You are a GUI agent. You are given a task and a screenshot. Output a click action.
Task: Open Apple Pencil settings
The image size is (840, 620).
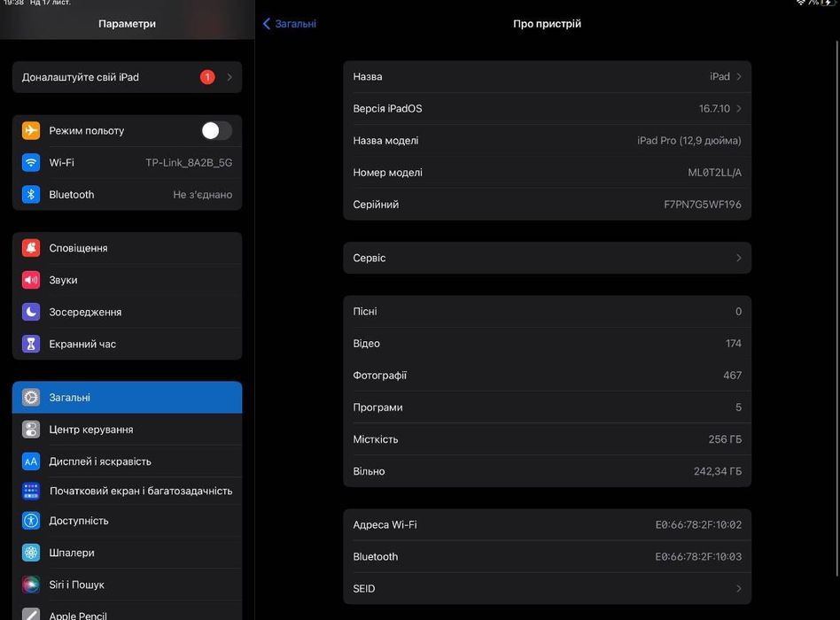127,611
